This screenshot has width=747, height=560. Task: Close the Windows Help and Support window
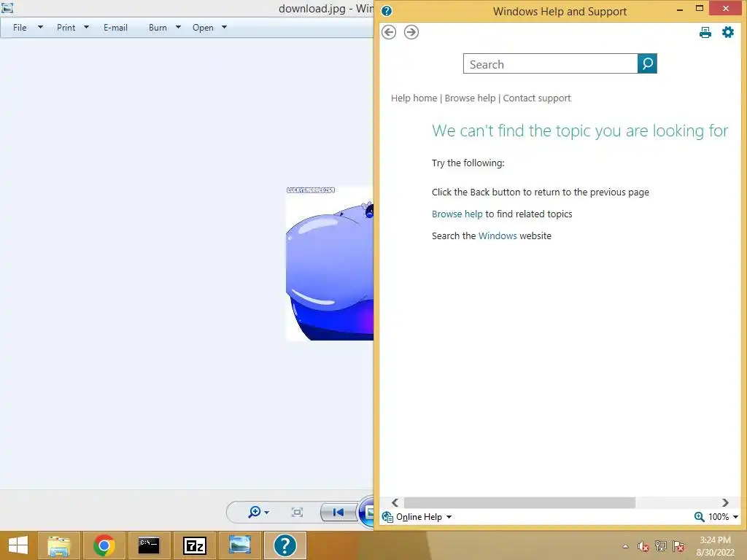click(x=726, y=8)
